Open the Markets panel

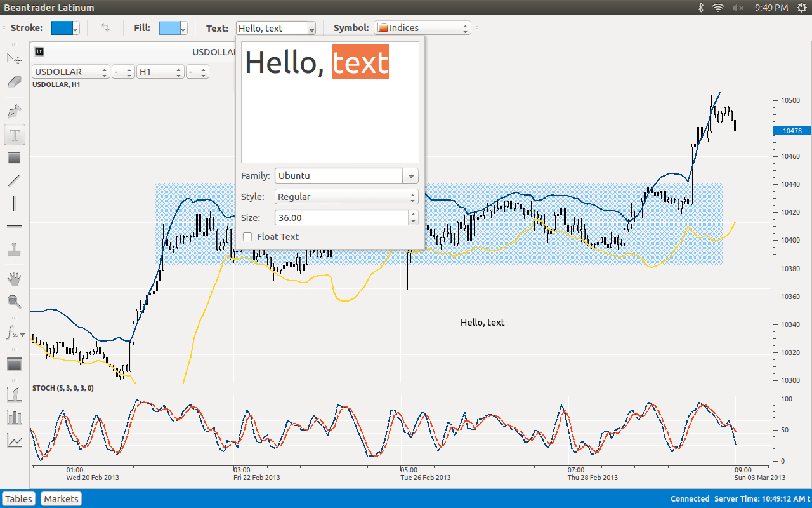pos(62,499)
